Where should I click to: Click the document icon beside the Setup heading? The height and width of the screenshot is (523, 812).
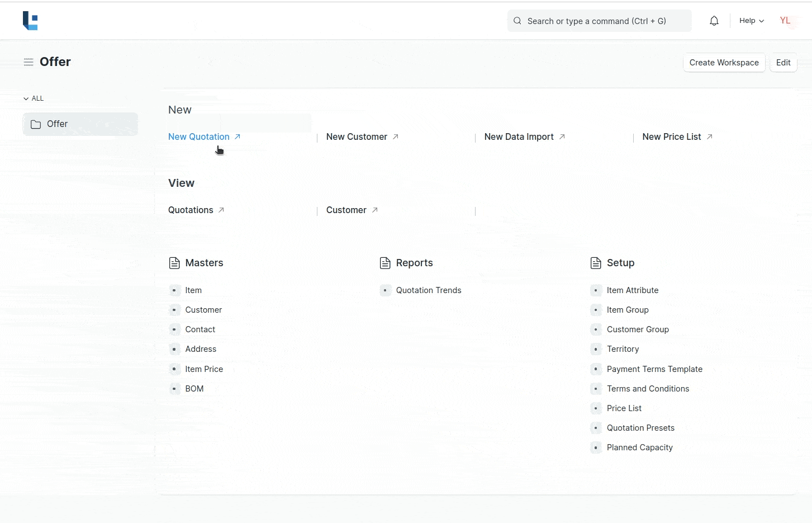(596, 263)
